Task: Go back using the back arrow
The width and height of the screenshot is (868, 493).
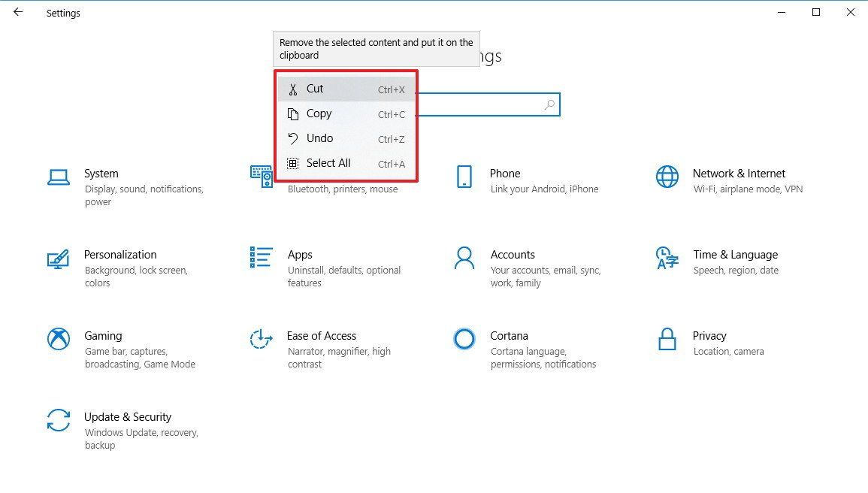Action: click(18, 13)
